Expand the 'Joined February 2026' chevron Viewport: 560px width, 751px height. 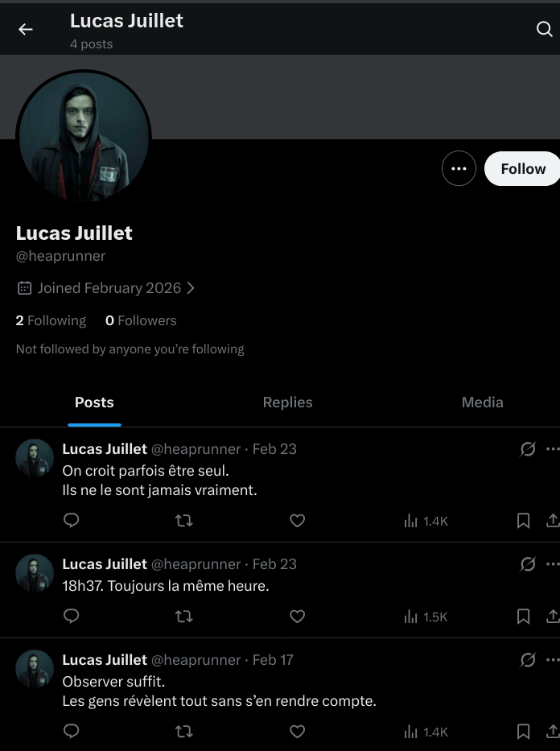point(191,288)
